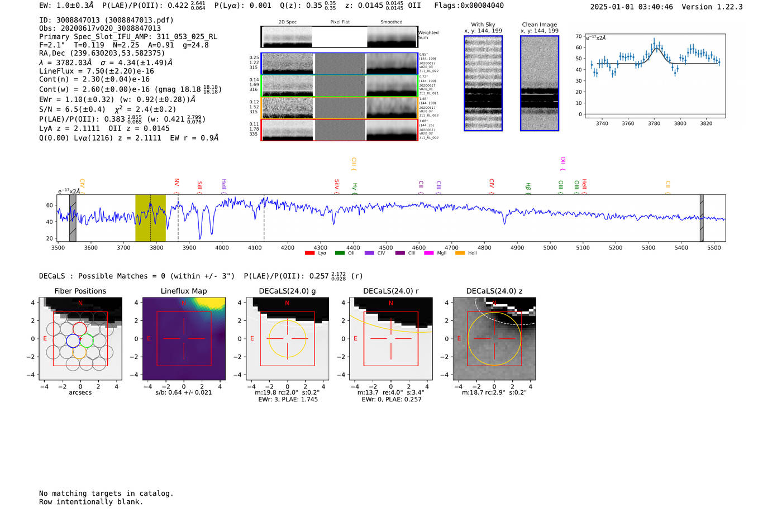
Task: Click the magenta MgII legend swatch
Action: click(x=429, y=253)
